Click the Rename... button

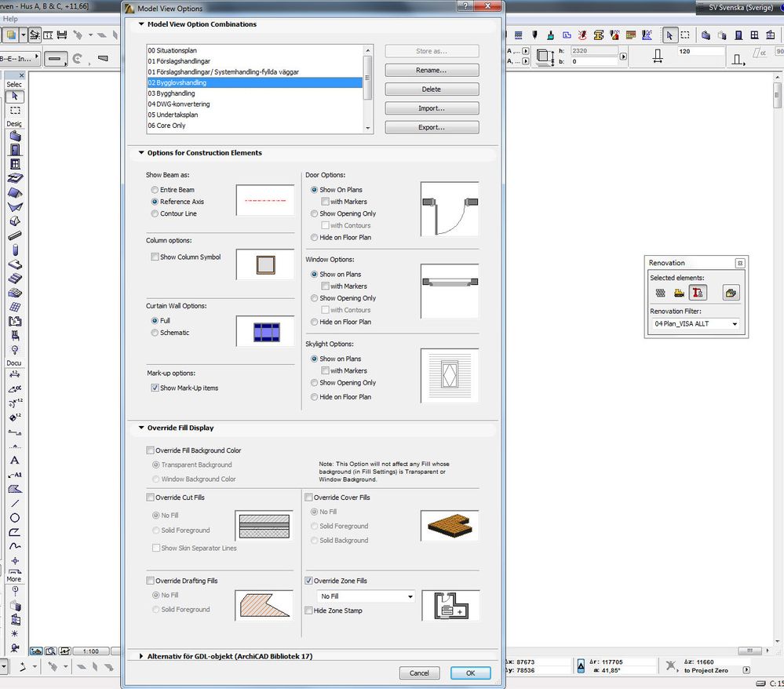tap(432, 70)
